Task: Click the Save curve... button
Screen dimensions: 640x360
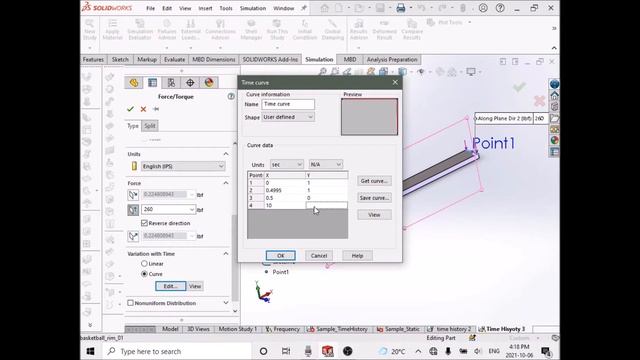Action: coord(374,198)
